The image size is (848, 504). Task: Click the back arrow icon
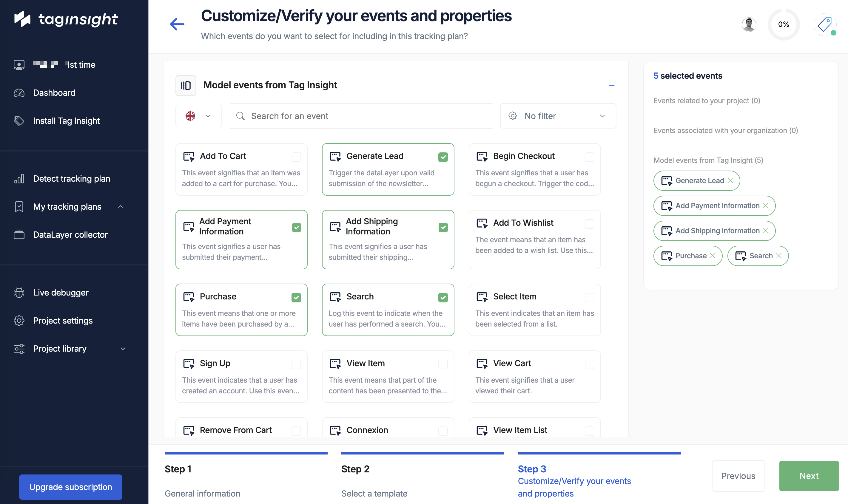[177, 24]
